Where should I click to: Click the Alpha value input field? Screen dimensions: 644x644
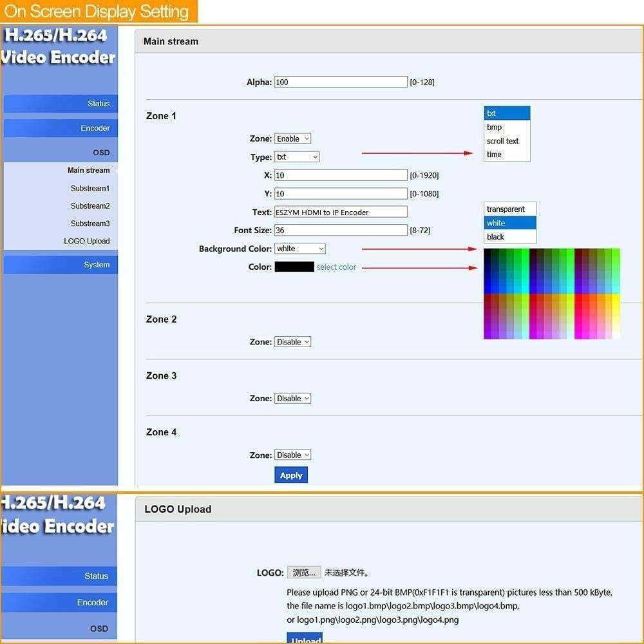(x=340, y=82)
